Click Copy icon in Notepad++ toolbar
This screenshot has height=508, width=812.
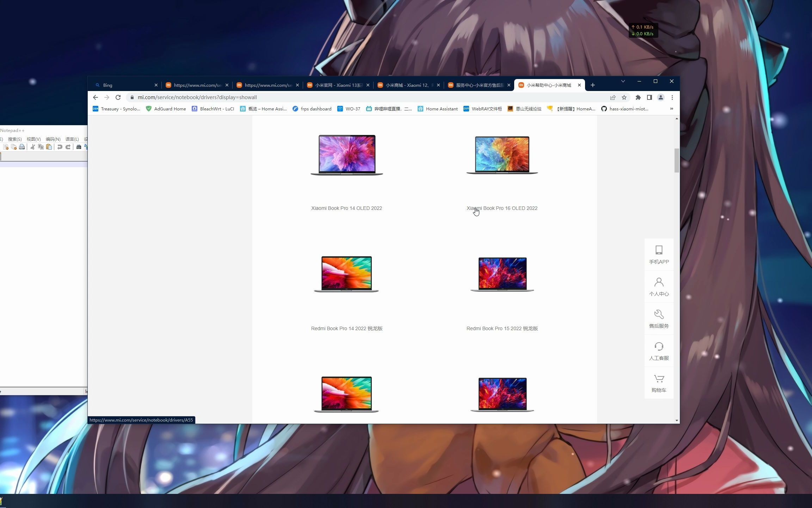click(41, 147)
